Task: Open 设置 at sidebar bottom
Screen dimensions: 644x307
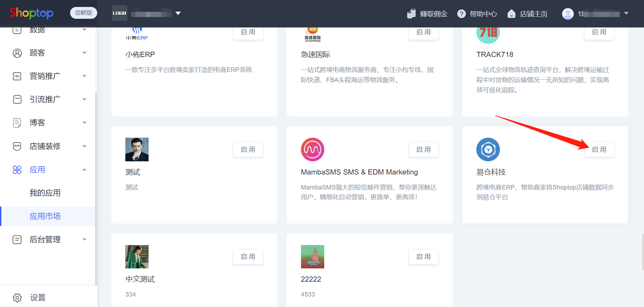Action: coord(38,298)
